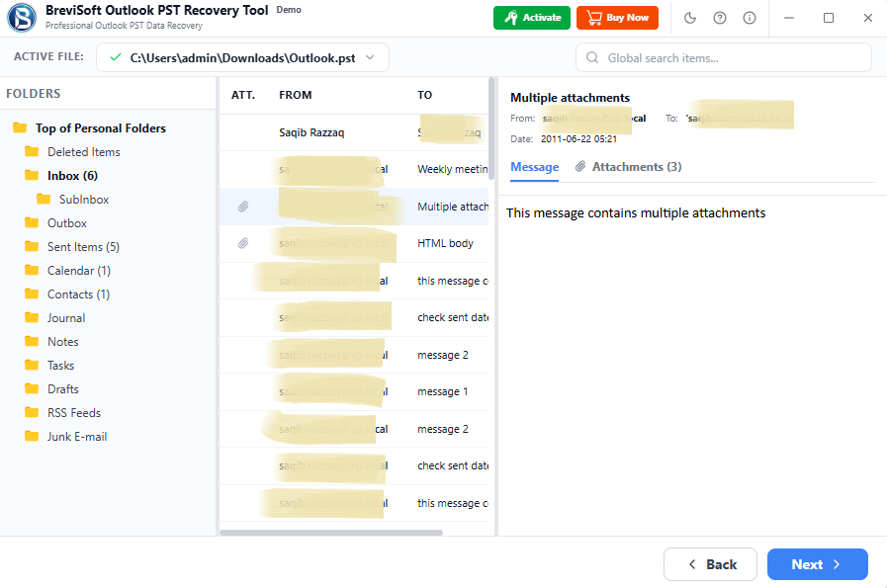This screenshot has height=588, width=887.
Task: Click attachment paperclip on HTML body row
Action: click(x=243, y=244)
